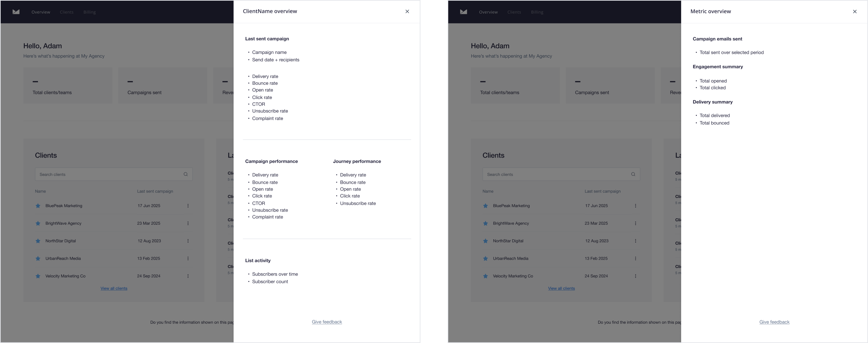Toggle star for UrbanReach Media, left mockup
868x343 pixels.
point(38,259)
